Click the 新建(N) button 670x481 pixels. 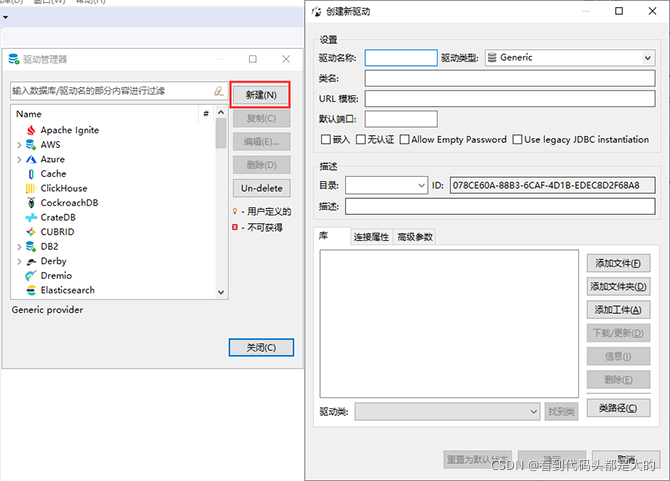click(261, 95)
